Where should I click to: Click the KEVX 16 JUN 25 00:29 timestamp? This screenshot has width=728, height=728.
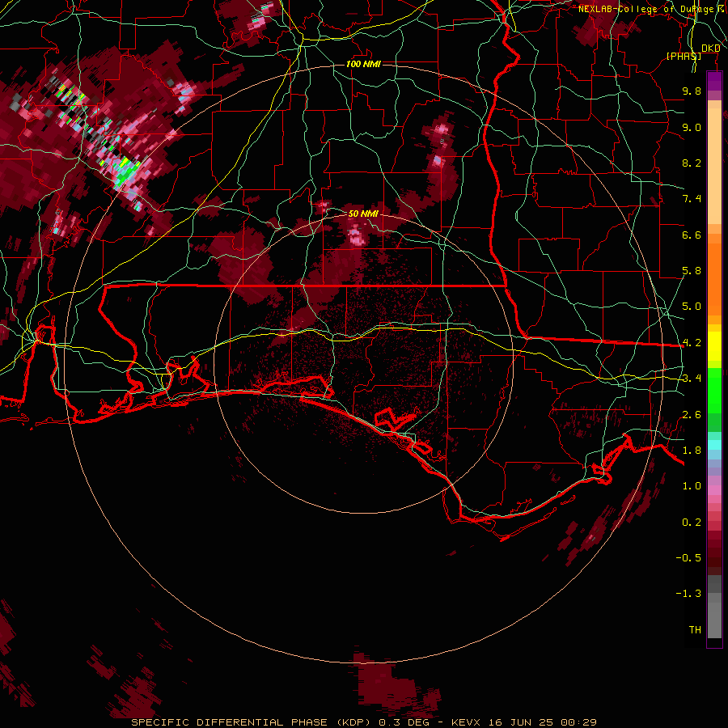[523, 722]
